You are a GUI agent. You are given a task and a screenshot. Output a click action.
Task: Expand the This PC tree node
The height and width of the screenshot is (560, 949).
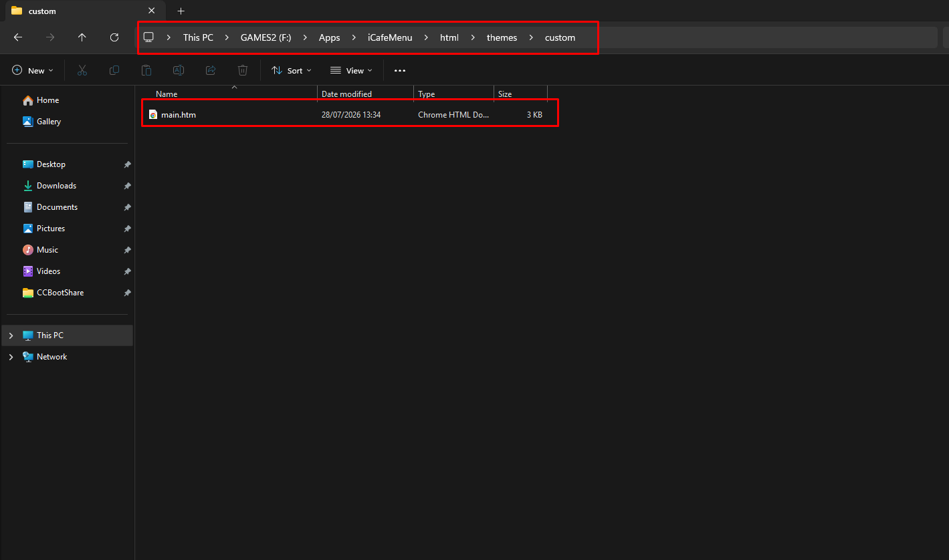coord(11,335)
